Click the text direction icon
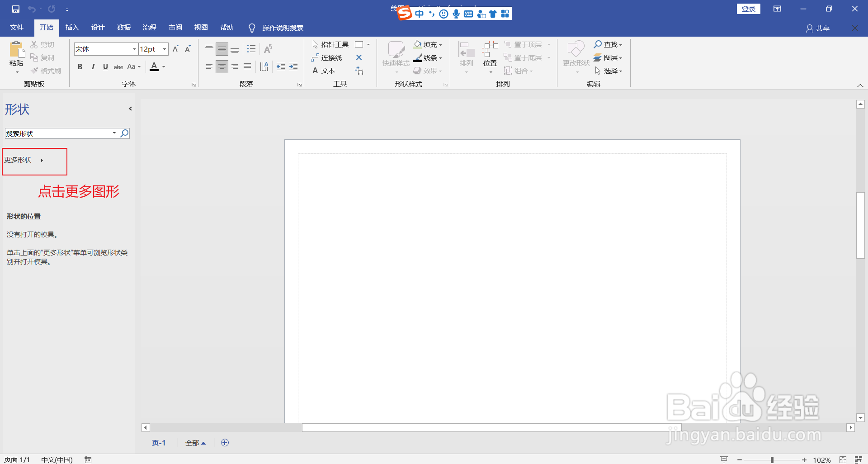This screenshot has height=464, width=868. 264,67
